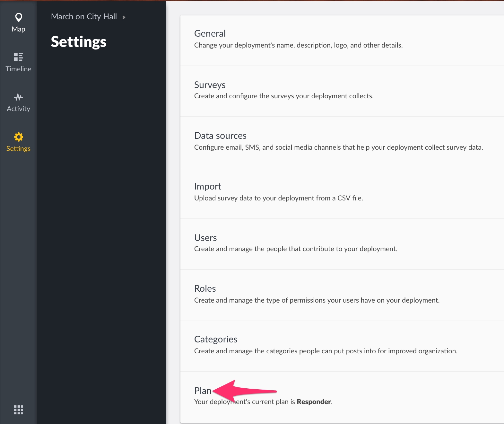Expand the breadcrumb arrow after March on City Hall
The image size is (504, 424).
click(124, 17)
